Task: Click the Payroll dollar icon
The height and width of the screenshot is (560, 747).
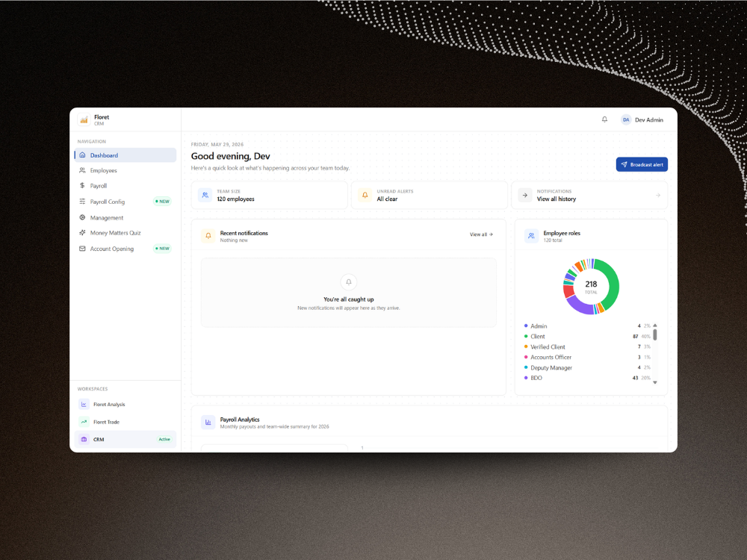Action: tap(82, 185)
